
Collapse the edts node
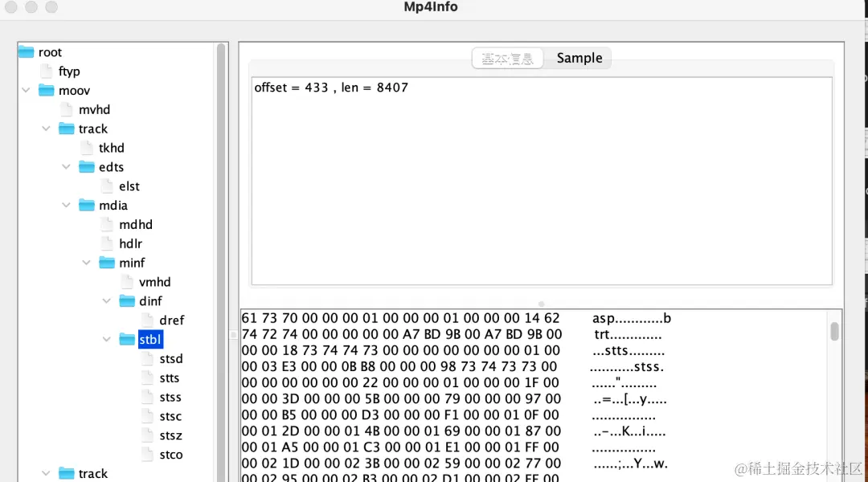point(67,166)
